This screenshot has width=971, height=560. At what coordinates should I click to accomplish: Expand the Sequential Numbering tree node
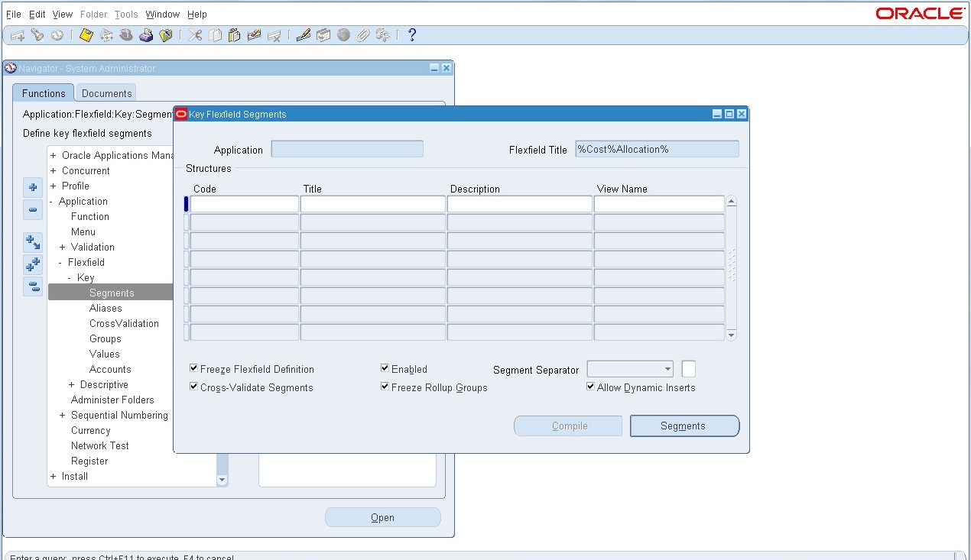pyautogui.click(x=62, y=415)
